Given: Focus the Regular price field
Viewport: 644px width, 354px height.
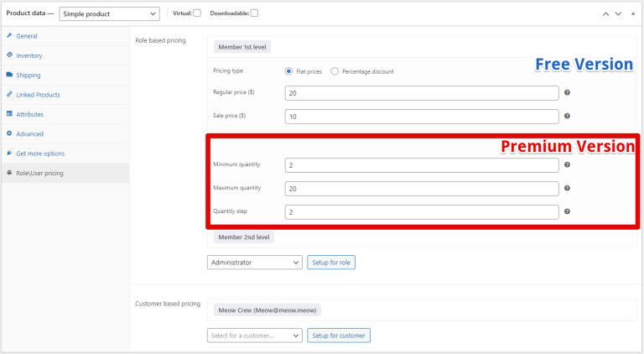Looking at the screenshot, I should pos(422,93).
